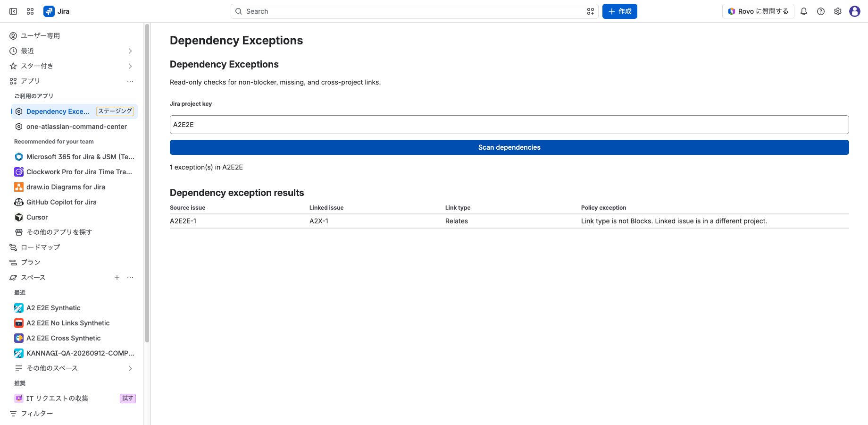Click the sidebar vertical scrollbar
868x425 pixels.
coord(147,183)
